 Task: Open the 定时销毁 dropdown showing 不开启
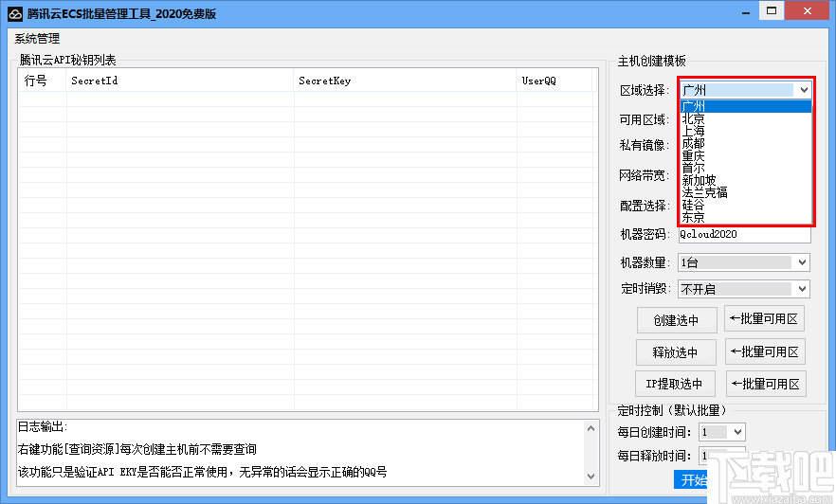point(744,289)
